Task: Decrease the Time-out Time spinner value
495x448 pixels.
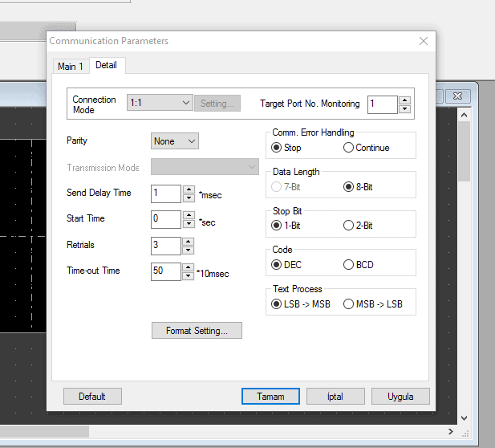Action: click(x=189, y=275)
